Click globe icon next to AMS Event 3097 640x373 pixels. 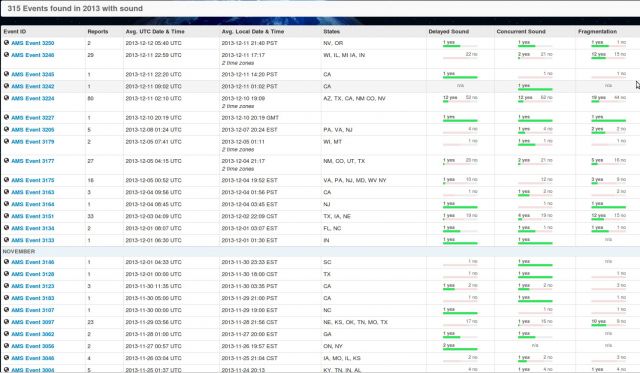coord(7,322)
